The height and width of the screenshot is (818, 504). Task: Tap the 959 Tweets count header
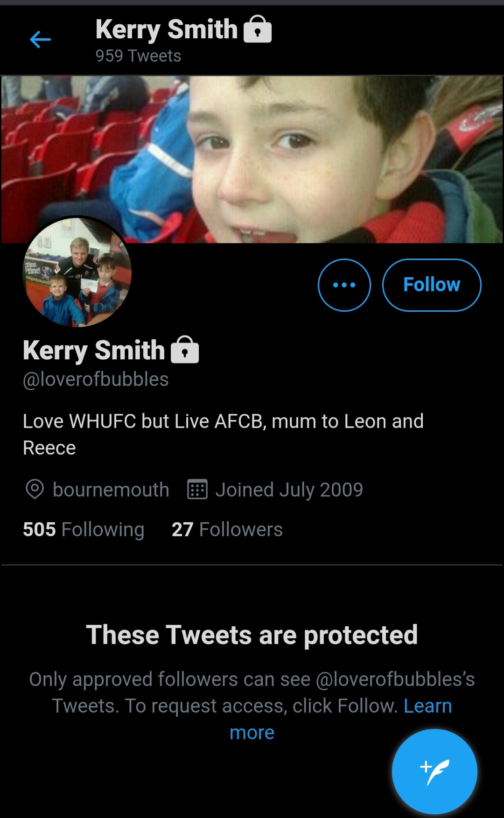point(138,56)
